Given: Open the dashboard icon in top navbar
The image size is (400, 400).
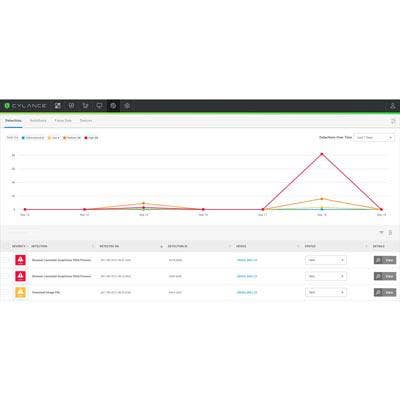Looking at the screenshot, I should point(58,106).
